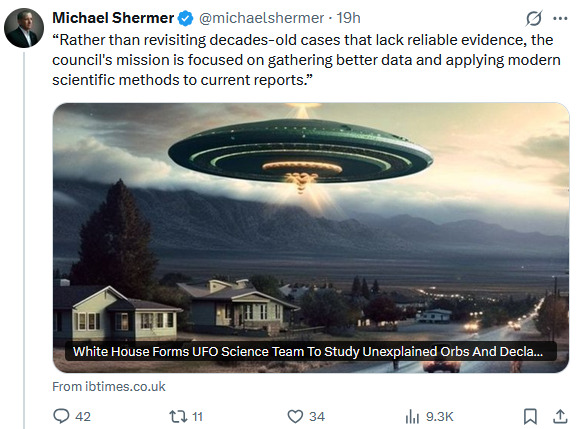The image size is (576, 429).
Task: Click the like count 34
Action: 317,417
